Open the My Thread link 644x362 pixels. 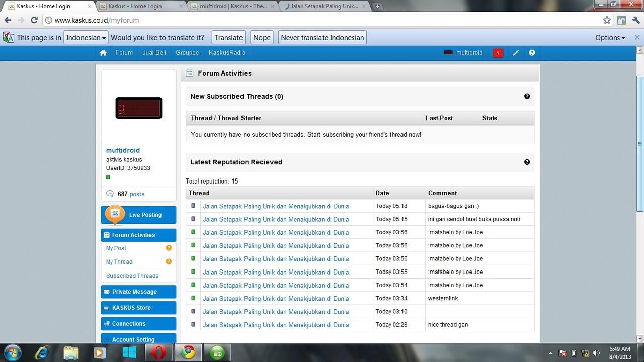(119, 262)
